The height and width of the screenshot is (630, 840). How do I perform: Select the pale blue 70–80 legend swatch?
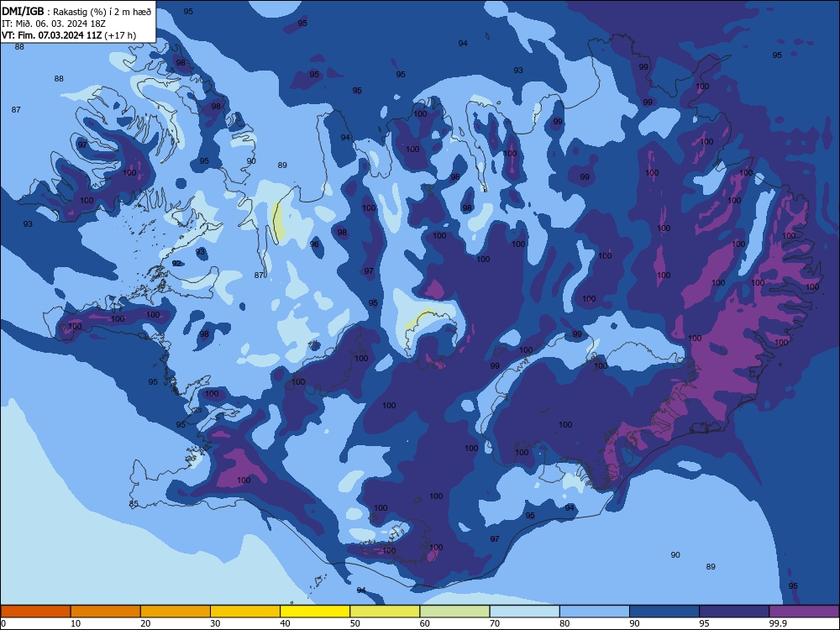(524, 612)
